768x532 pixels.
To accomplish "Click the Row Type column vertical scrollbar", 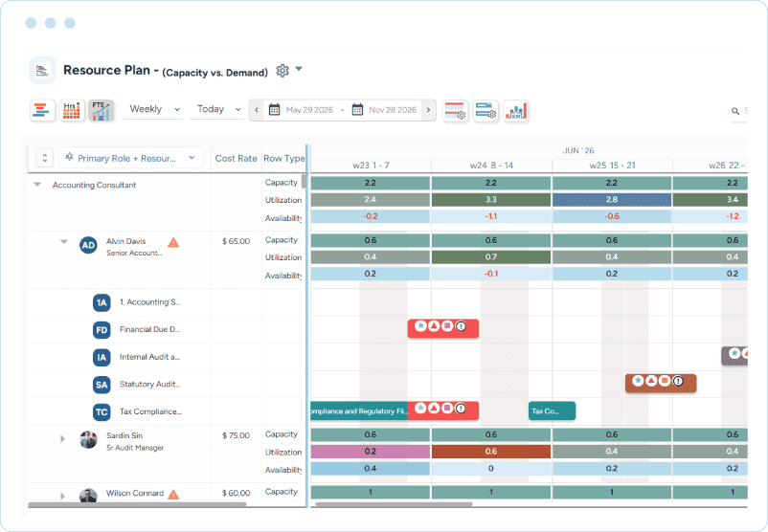I will pyautogui.click(x=304, y=181).
